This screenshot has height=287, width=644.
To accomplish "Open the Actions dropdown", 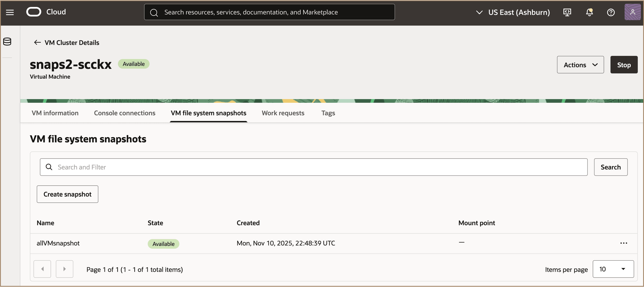I will click(580, 65).
